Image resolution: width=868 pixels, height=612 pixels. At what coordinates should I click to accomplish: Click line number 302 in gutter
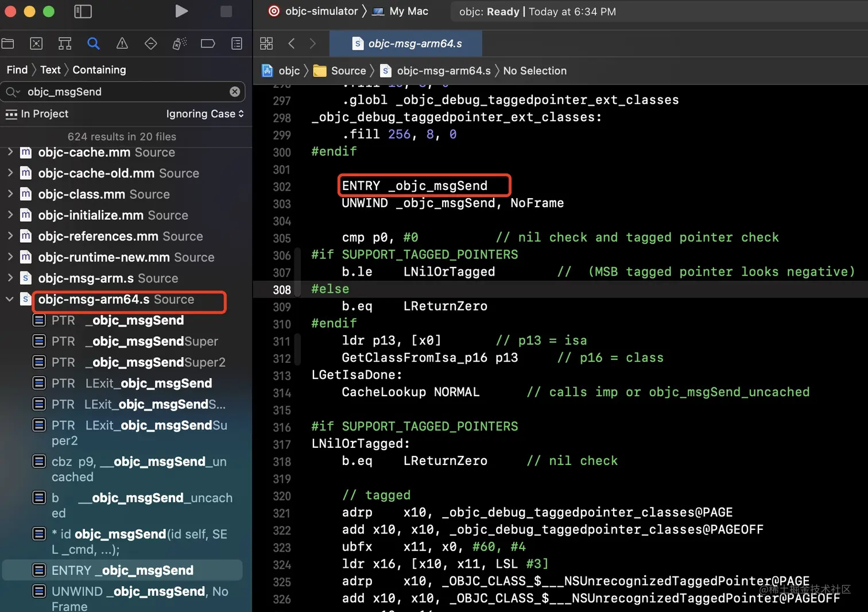[282, 187]
